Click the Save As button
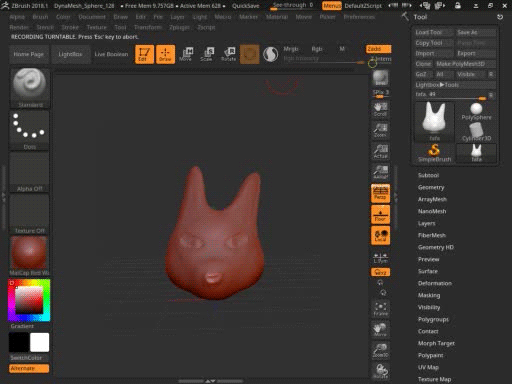 [475, 32]
